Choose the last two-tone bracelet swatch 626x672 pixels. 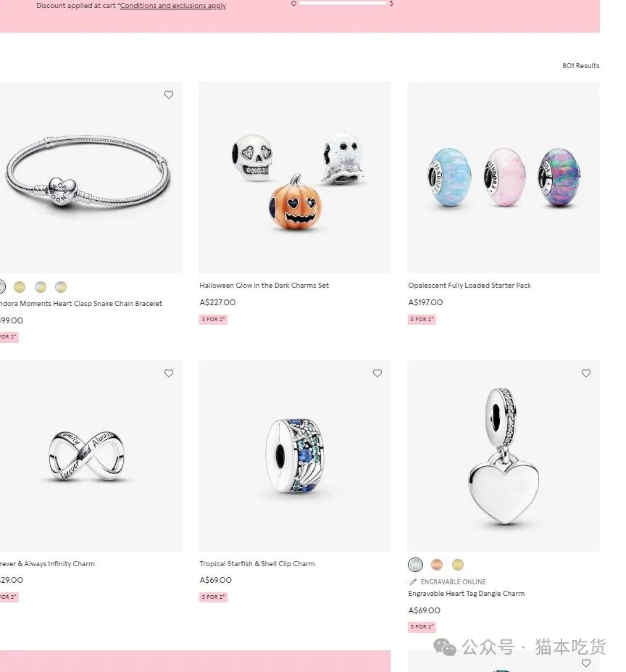[61, 287]
